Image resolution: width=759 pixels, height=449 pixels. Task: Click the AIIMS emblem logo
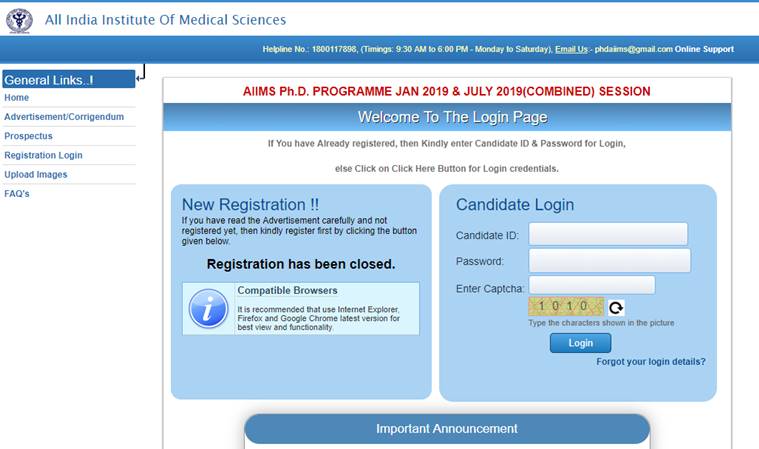click(19, 21)
